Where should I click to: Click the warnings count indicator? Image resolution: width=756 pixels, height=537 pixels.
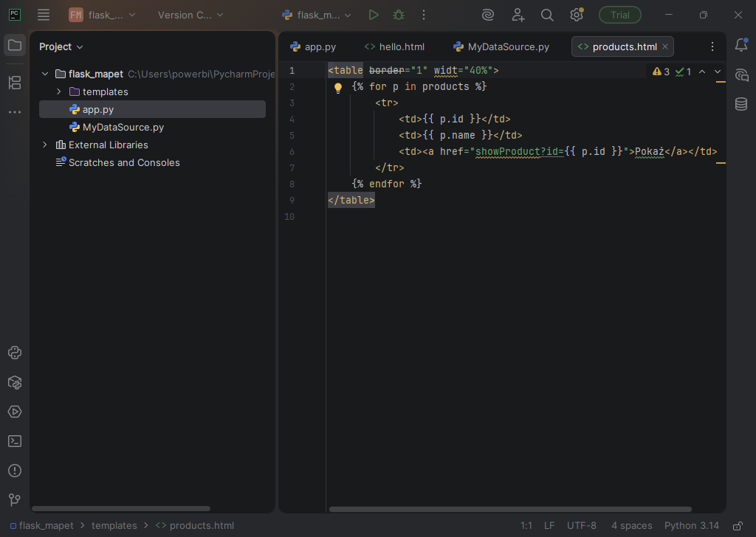(661, 72)
